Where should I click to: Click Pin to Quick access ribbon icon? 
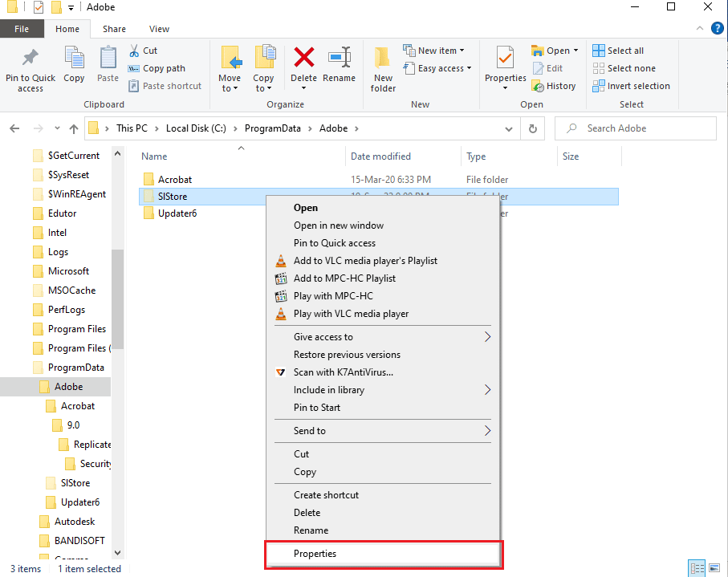(31, 58)
